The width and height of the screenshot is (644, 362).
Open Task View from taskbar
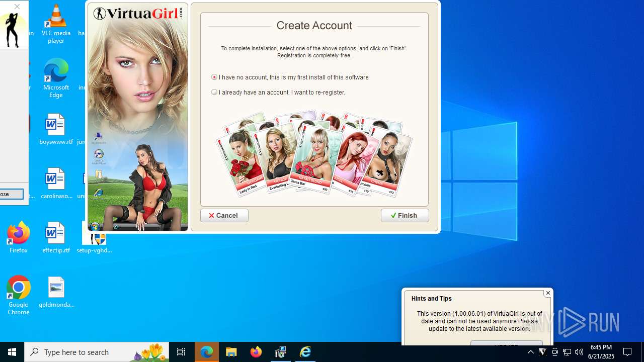[x=181, y=352]
